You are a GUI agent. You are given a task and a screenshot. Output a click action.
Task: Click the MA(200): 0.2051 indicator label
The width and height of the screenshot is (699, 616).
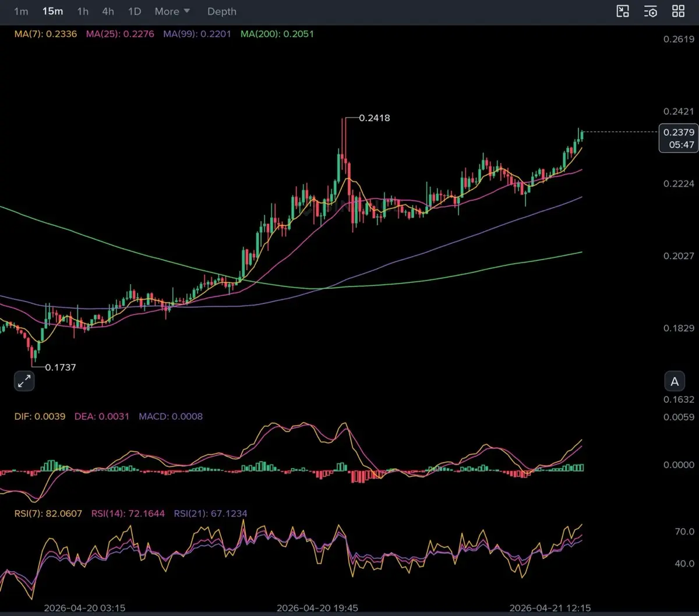click(x=277, y=34)
